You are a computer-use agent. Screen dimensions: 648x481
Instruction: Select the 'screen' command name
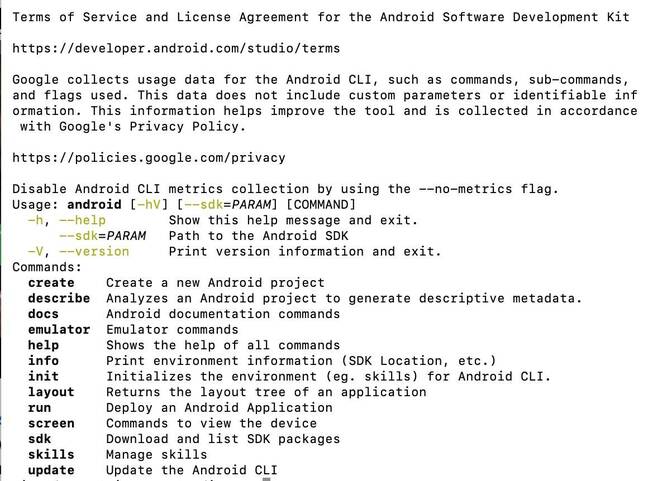pos(51,424)
